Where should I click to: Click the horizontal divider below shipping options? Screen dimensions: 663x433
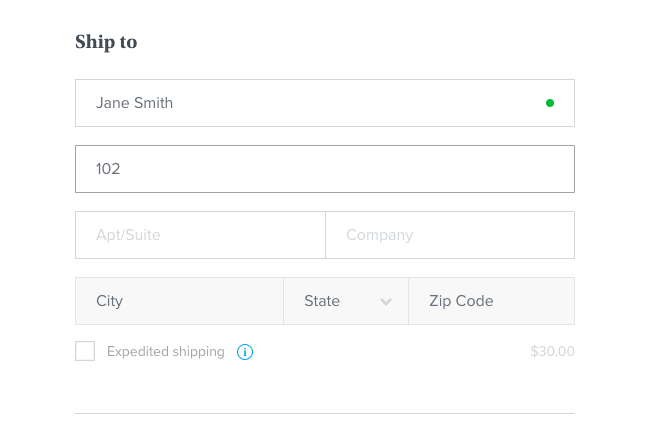click(325, 413)
